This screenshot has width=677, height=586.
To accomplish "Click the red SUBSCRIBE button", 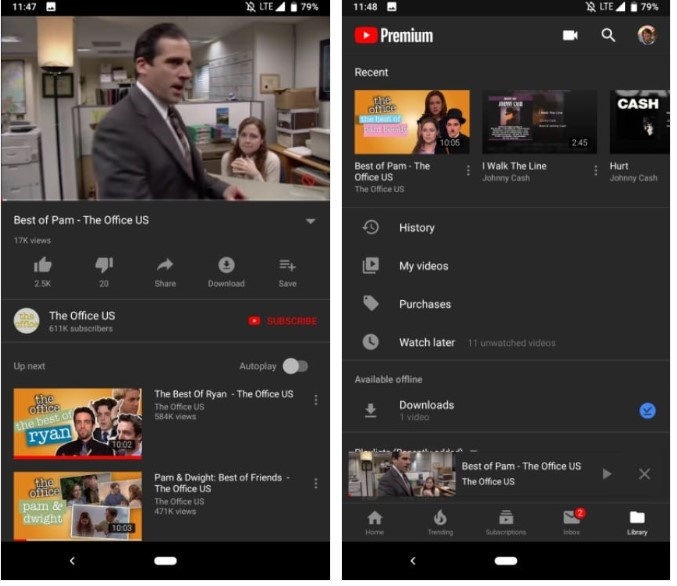I will (x=282, y=321).
